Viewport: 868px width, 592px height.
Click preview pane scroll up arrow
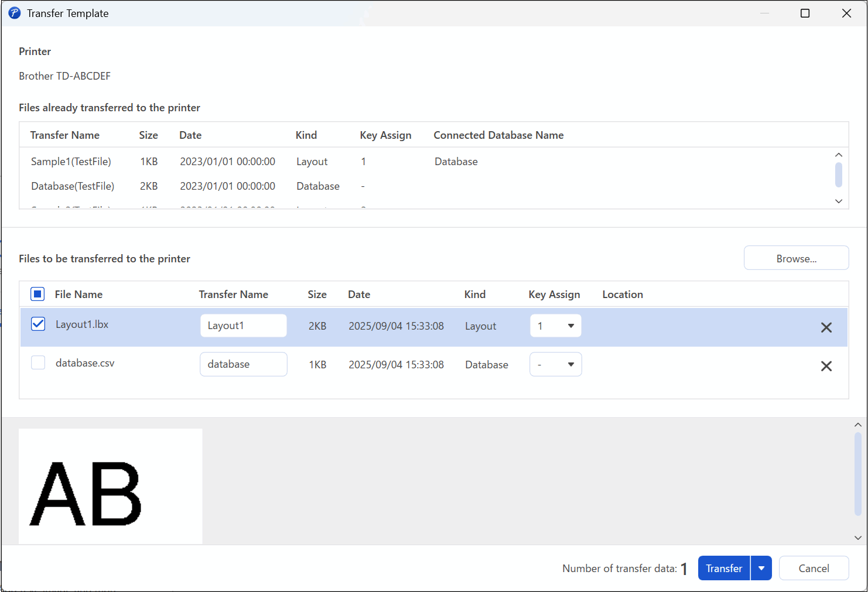(857, 425)
